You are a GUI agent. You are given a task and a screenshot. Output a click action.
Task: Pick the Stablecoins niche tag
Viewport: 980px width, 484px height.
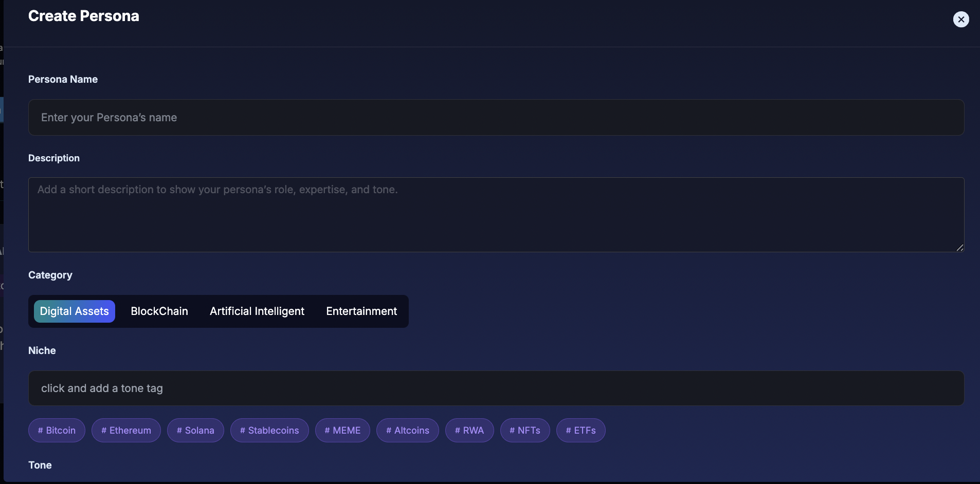269,431
